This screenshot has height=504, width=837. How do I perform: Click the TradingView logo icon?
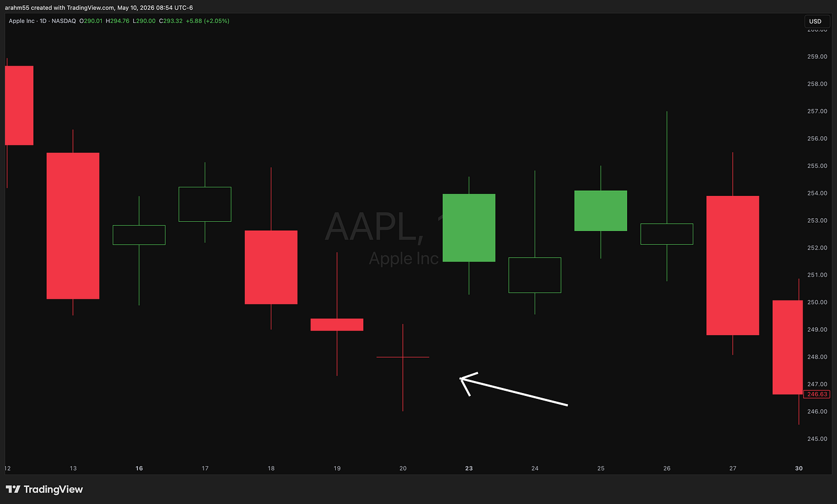click(13, 490)
